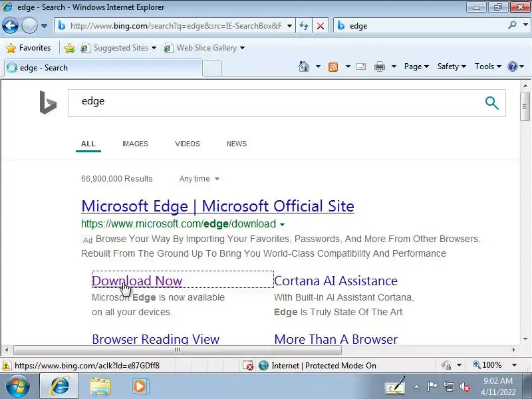Open the Favorites star button
The height and width of the screenshot is (399, 532).
click(29, 48)
